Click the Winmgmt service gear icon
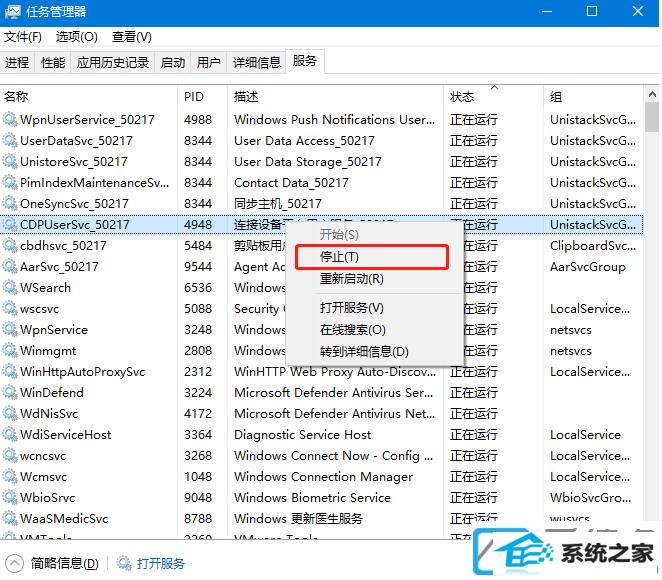Image resolution: width=662 pixels, height=580 pixels. (10, 351)
